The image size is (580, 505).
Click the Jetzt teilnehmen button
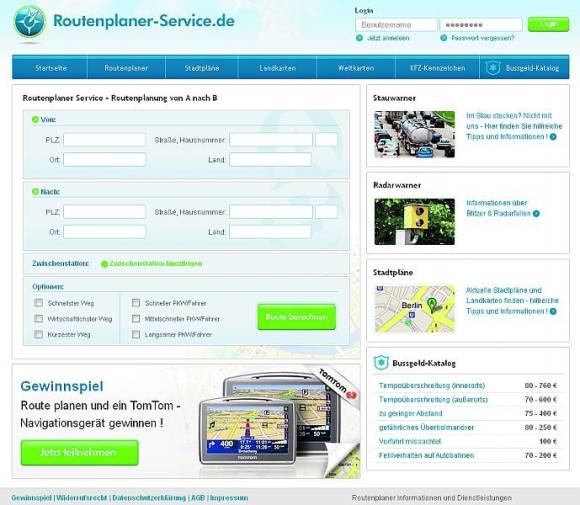click(x=80, y=452)
